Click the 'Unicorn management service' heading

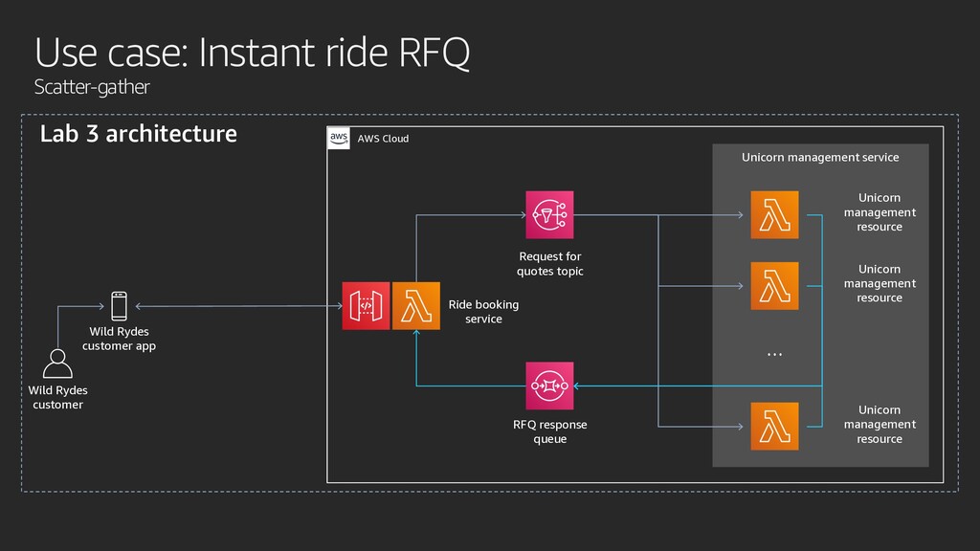[x=820, y=158]
